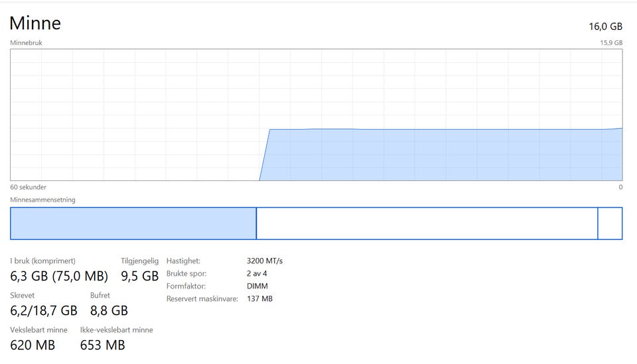Click the Tilgjengelig 9,5 GB value
The image size is (637, 364).
point(139,276)
